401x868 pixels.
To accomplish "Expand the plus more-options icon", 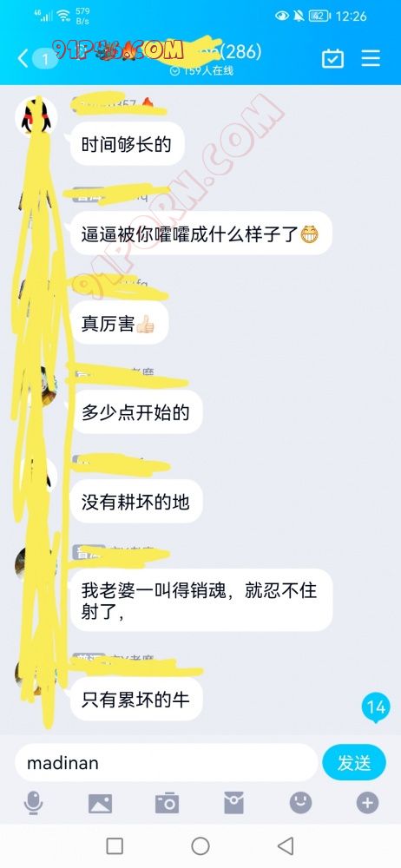I will point(367,803).
